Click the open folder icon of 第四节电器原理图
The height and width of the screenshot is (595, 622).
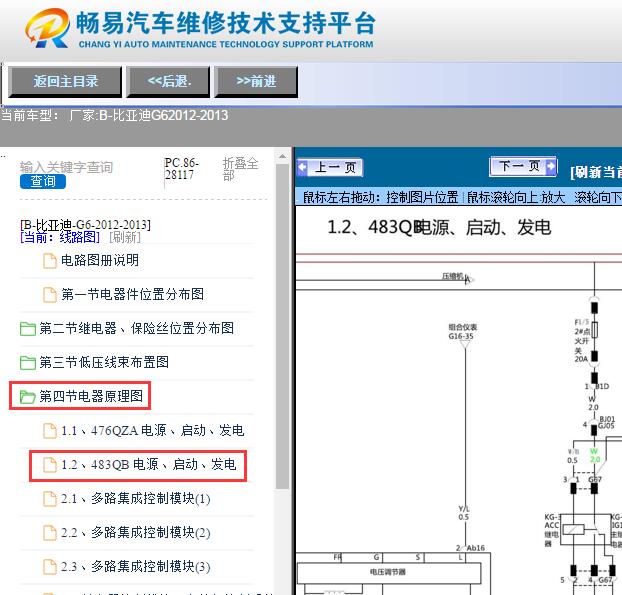point(27,396)
